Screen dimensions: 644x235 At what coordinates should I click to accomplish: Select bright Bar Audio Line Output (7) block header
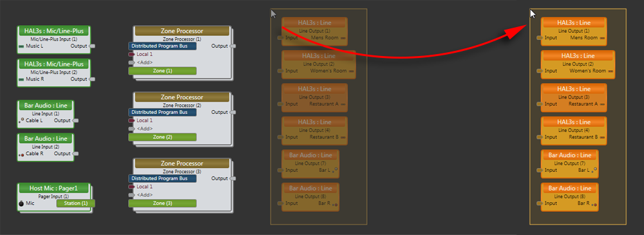tap(570, 155)
